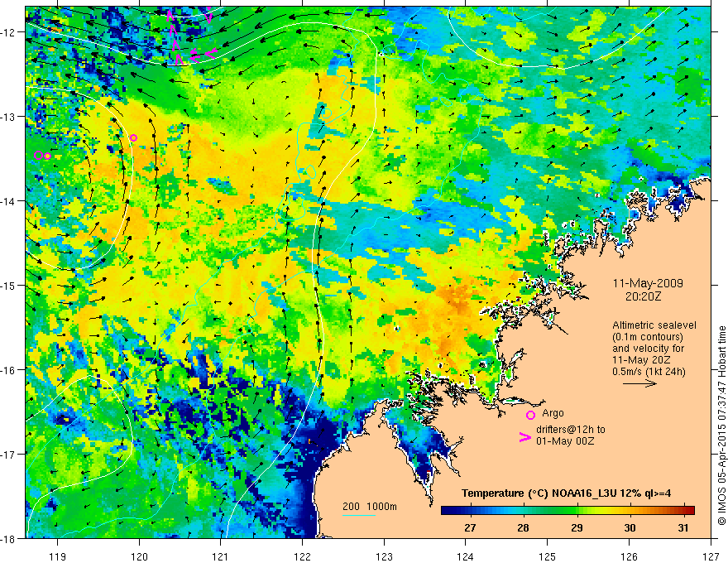The width and height of the screenshot is (728, 563).
Task: Click the longitude axis label '127'
Action: point(711,556)
